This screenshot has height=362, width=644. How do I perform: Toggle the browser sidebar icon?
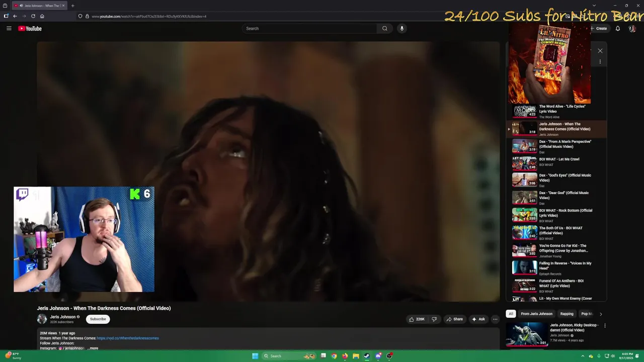tap(6, 16)
